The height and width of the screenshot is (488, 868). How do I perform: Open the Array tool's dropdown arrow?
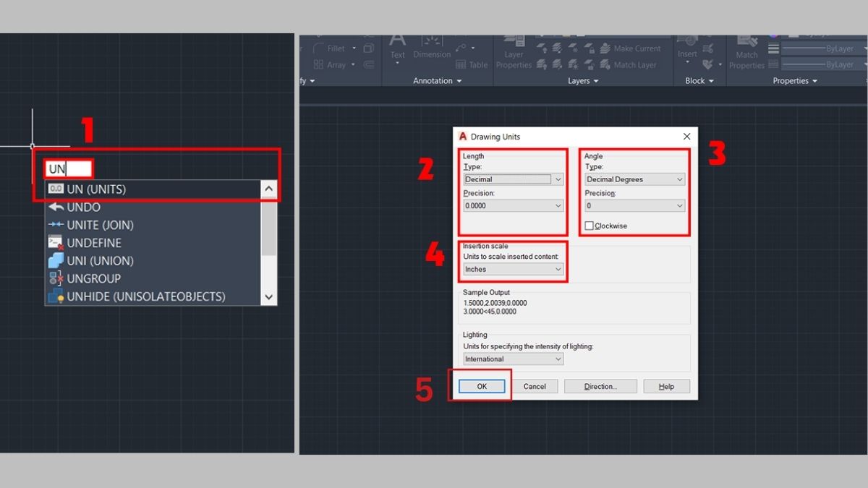click(x=354, y=64)
